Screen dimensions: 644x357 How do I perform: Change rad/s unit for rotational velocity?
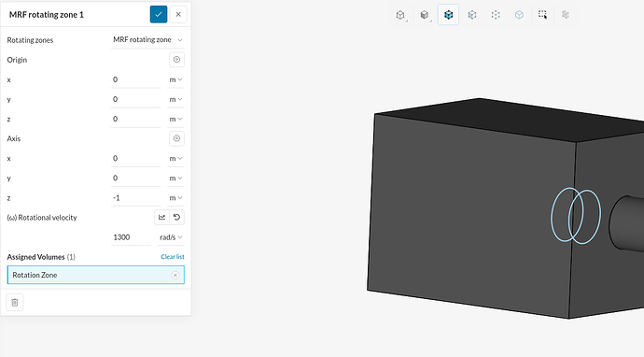coord(171,237)
